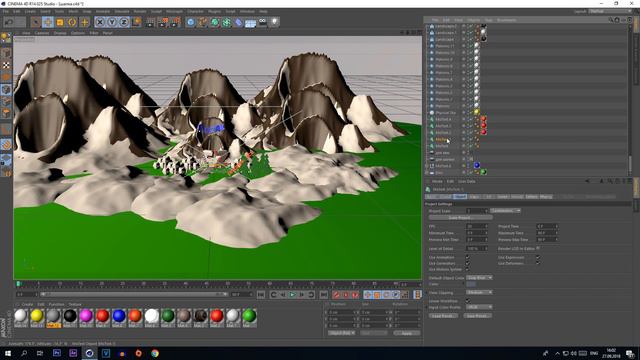This screenshot has height=360, width=640.
Task: Click the Cube primitive icon
Action: 191,22
